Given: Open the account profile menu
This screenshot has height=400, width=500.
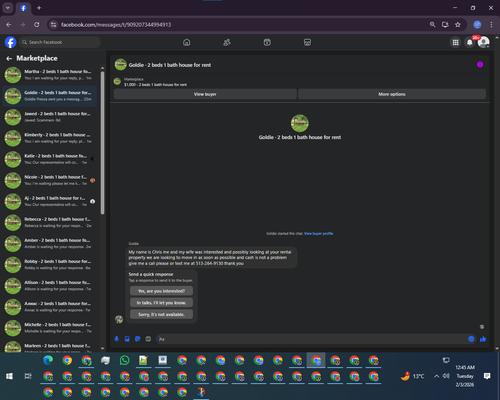Looking at the screenshot, I should coord(484,42).
